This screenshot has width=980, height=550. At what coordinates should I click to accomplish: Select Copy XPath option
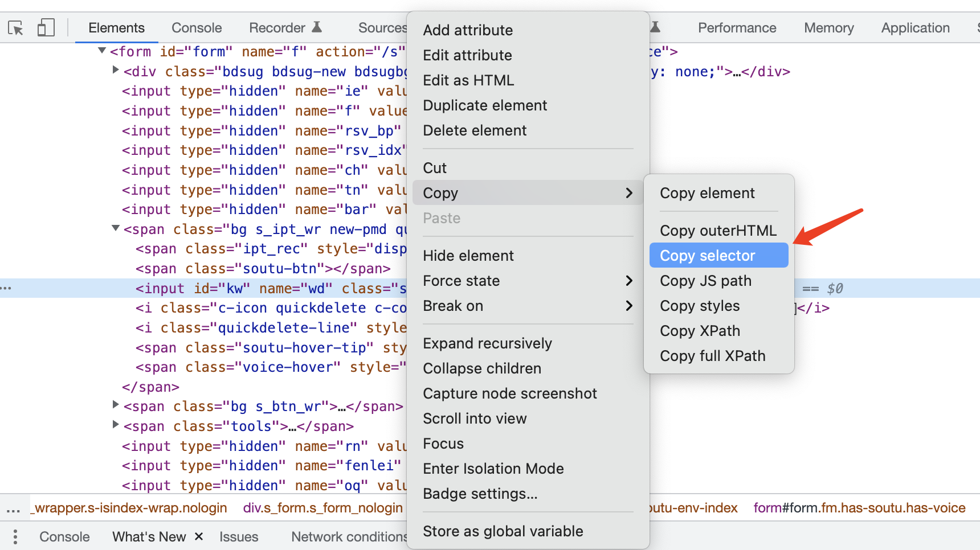pyautogui.click(x=700, y=331)
